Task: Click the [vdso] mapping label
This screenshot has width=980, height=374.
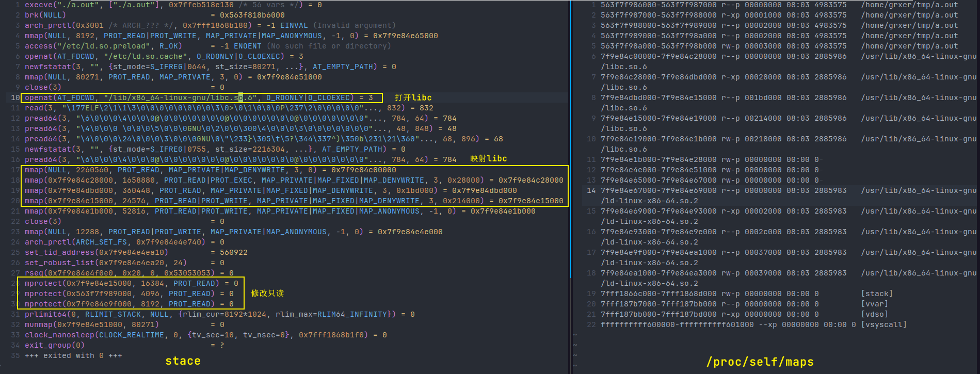Action: point(875,314)
